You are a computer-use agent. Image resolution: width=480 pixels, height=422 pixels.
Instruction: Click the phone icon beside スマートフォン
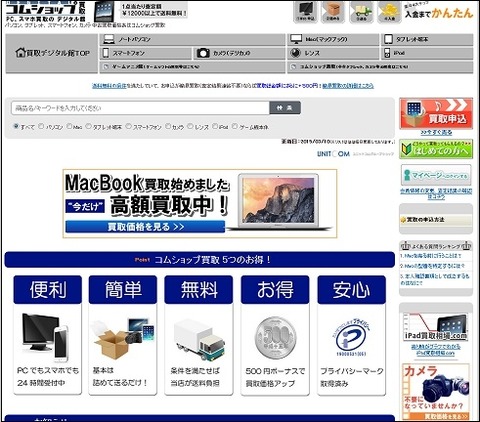106,53
